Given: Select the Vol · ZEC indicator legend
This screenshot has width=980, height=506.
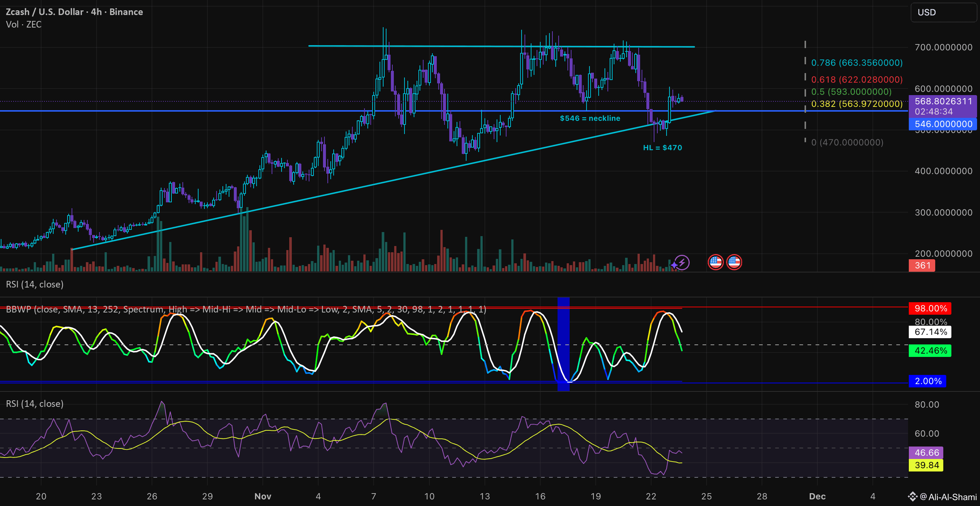Looking at the screenshot, I should click(23, 24).
